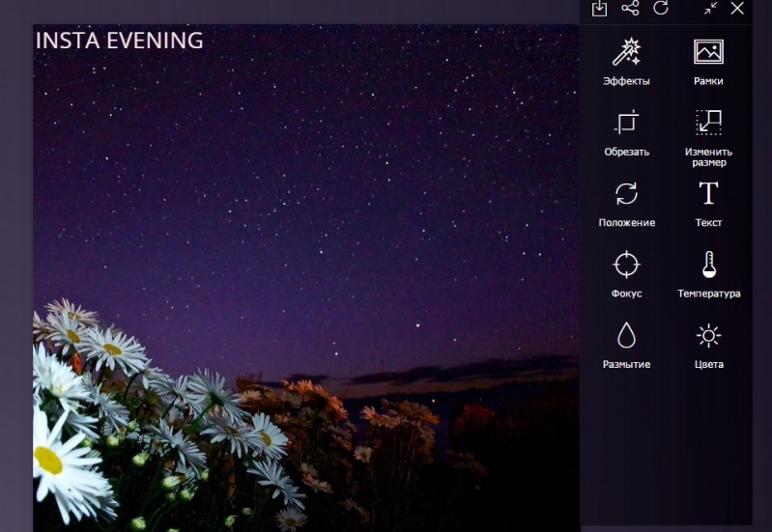Open the Рамки frames tool
Viewport: 772px width, 532px height.
[708, 62]
